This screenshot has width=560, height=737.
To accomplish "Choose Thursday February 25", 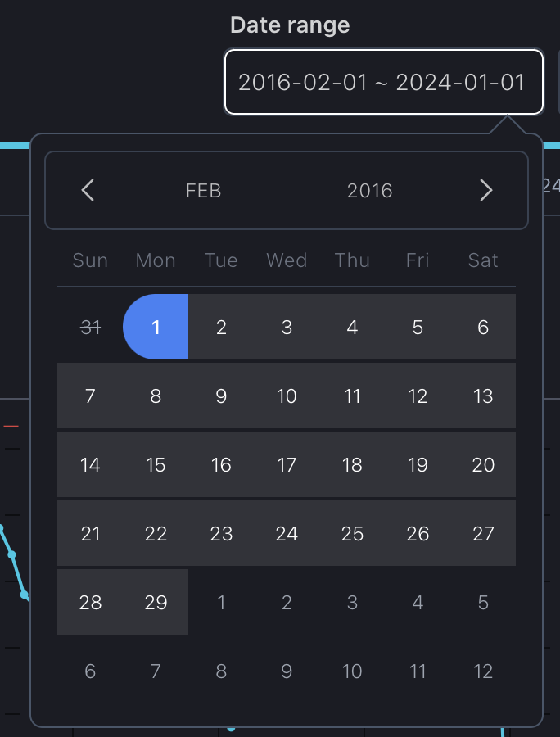I will [x=352, y=534].
